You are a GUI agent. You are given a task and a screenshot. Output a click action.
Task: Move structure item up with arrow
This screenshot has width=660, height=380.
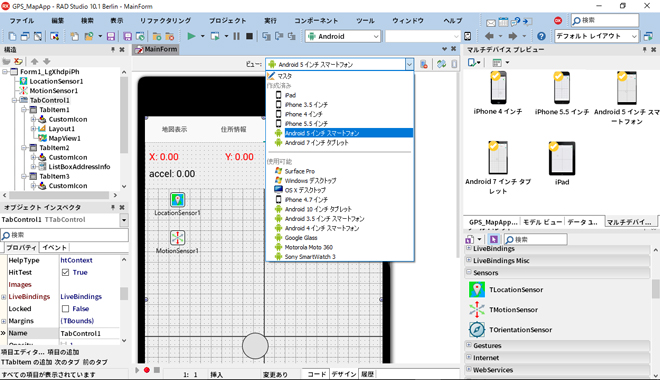tap(35, 61)
